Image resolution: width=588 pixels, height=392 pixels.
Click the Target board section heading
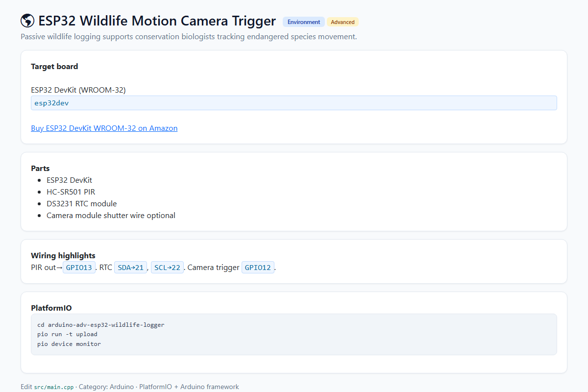click(x=54, y=67)
